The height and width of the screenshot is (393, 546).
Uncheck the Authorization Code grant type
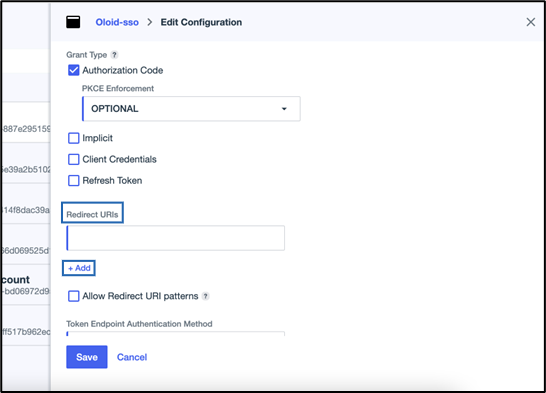click(x=73, y=70)
